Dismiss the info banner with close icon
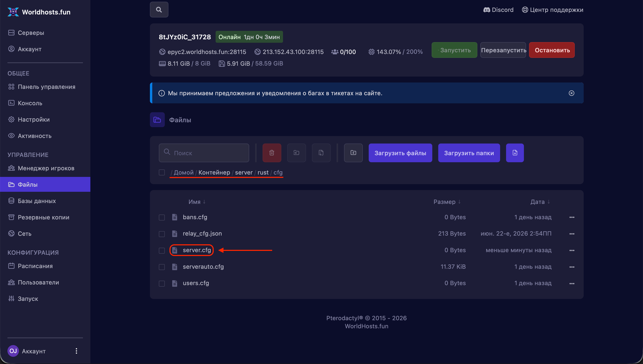643x364 pixels. [572, 93]
